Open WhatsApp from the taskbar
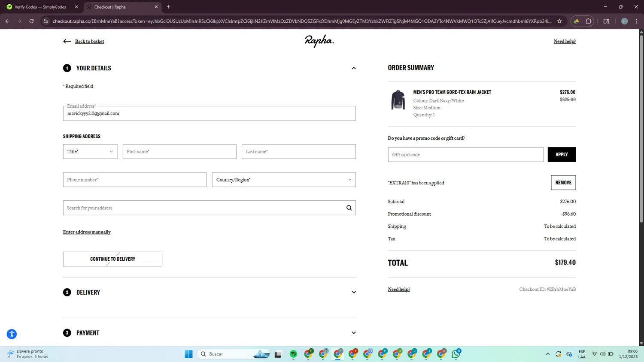 point(456,354)
